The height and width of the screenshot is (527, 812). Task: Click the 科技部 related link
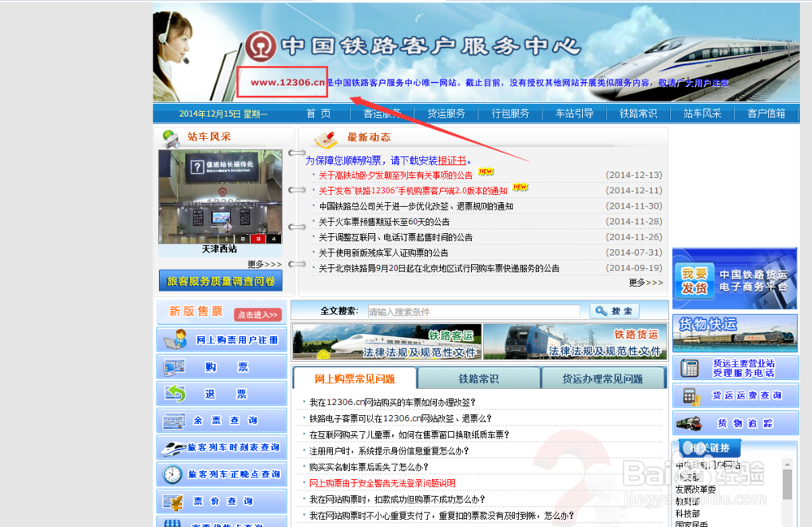(x=688, y=513)
